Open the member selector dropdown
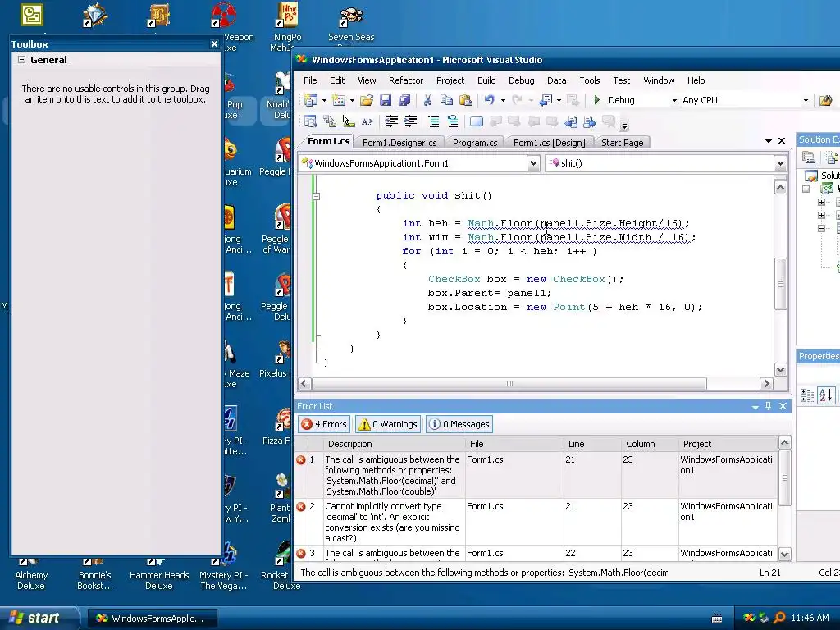Image resolution: width=840 pixels, height=630 pixels. [x=780, y=163]
